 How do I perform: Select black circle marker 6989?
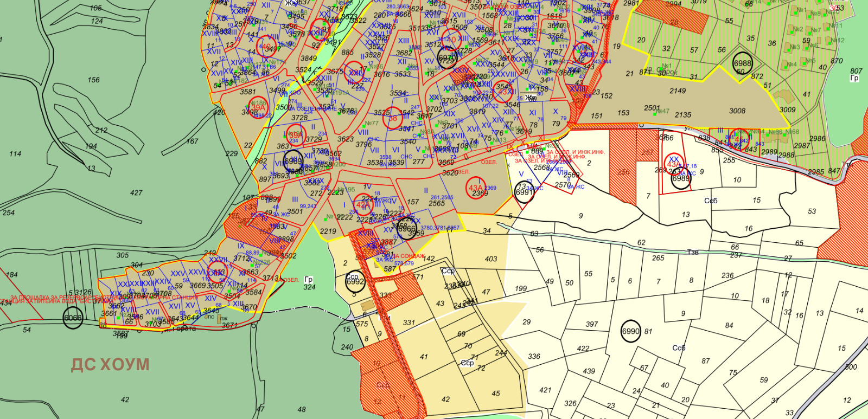(x=680, y=179)
